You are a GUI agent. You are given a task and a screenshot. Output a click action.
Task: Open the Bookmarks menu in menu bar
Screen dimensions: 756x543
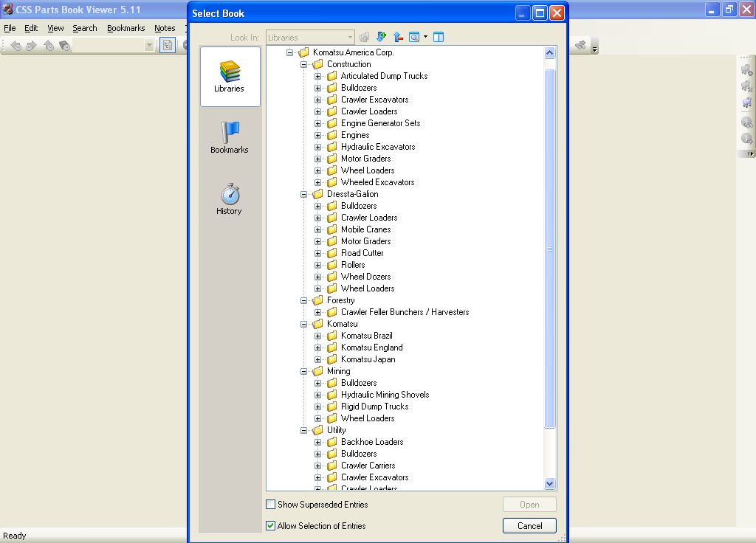(x=126, y=28)
